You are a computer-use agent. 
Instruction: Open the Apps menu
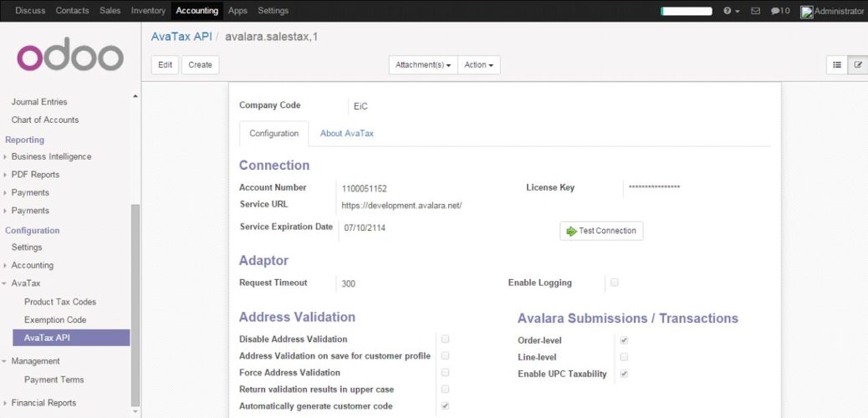click(237, 11)
